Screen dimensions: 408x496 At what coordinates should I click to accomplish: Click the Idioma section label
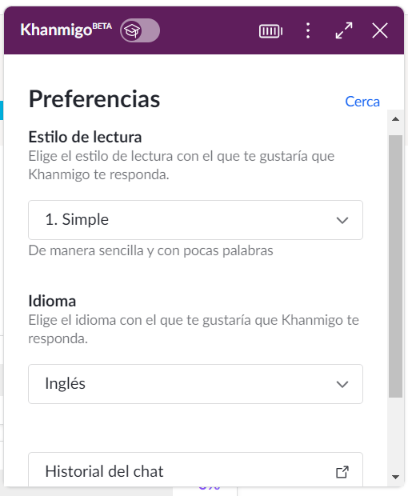pos(52,301)
